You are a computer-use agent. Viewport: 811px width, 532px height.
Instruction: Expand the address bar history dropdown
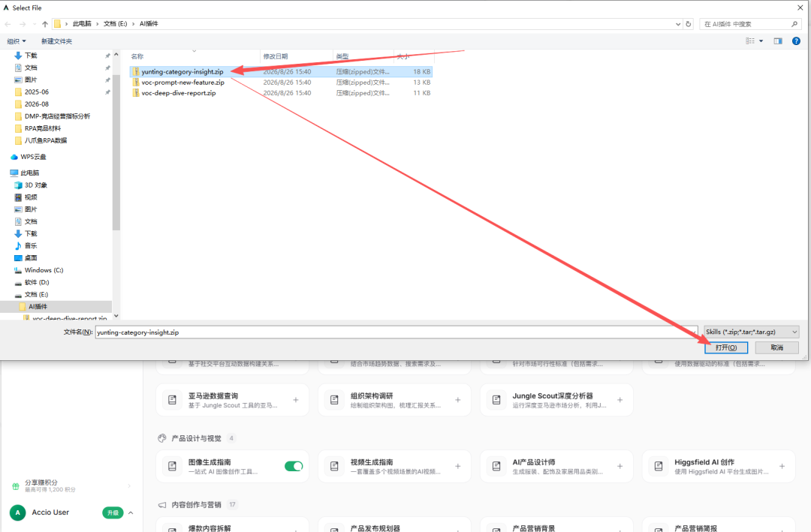[x=678, y=24]
